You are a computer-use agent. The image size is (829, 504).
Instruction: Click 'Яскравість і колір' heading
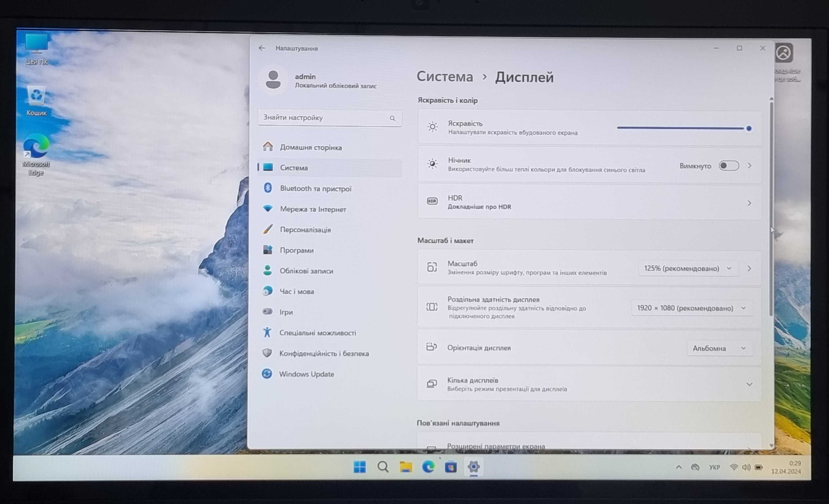coord(448,100)
